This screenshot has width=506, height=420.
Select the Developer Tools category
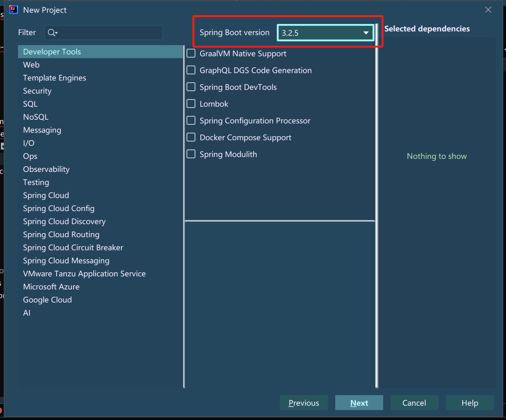coord(100,52)
